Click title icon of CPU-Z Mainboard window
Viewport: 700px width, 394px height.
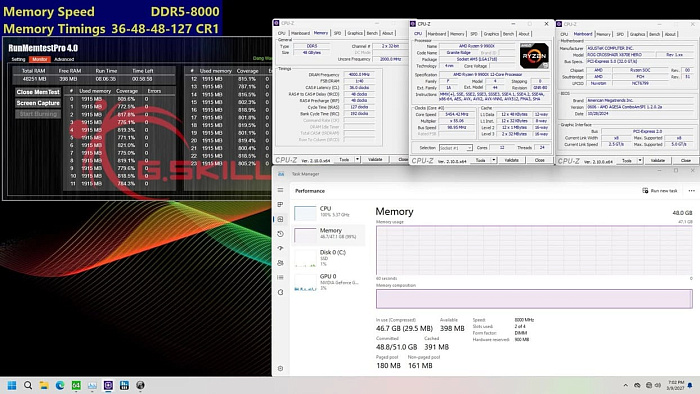pyautogui.click(x=559, y=24)
